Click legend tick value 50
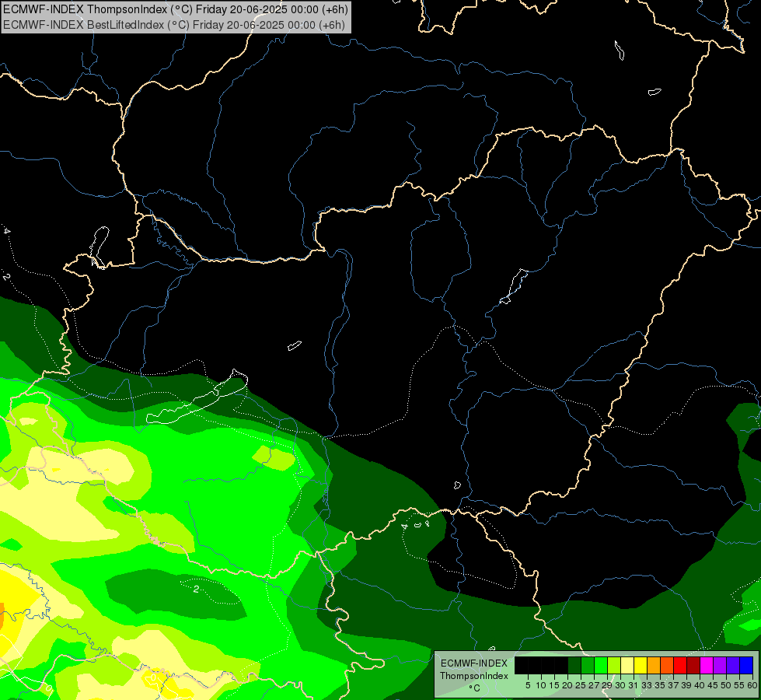The width and height of the screenshot is (761, 700). (x=725, y=685)
